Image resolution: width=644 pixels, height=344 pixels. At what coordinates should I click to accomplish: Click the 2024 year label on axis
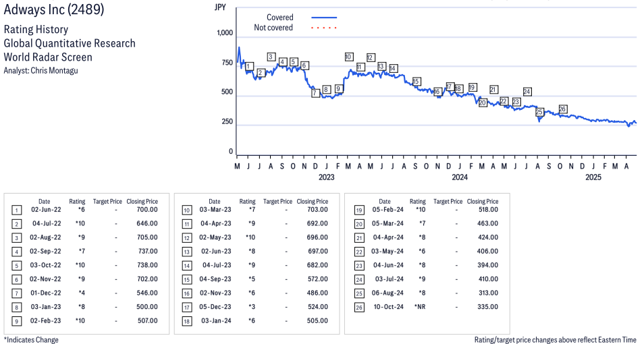[x=460, y=177]
